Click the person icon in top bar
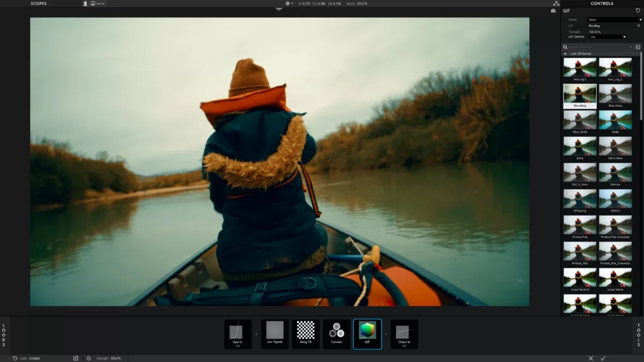 [x=85, y=3]
